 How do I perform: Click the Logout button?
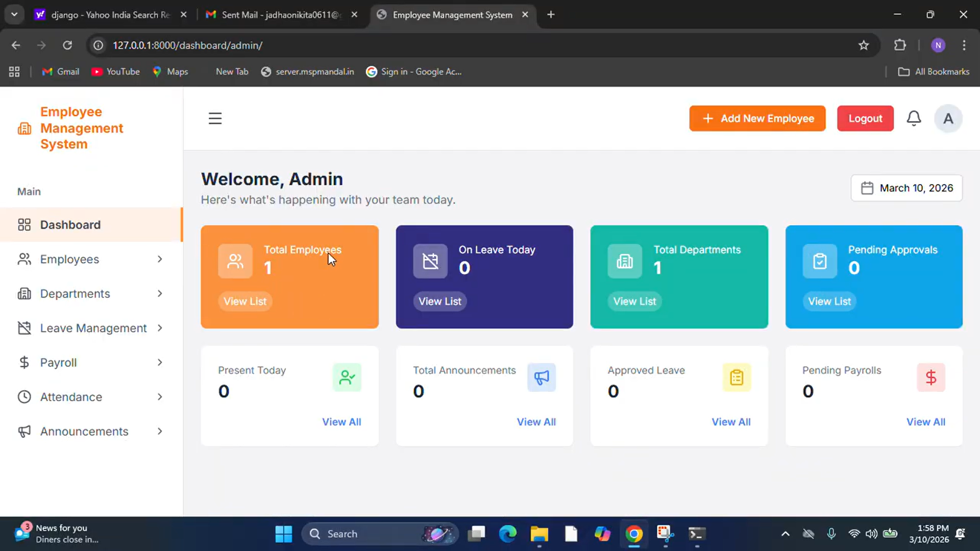[x=865, y=118]
